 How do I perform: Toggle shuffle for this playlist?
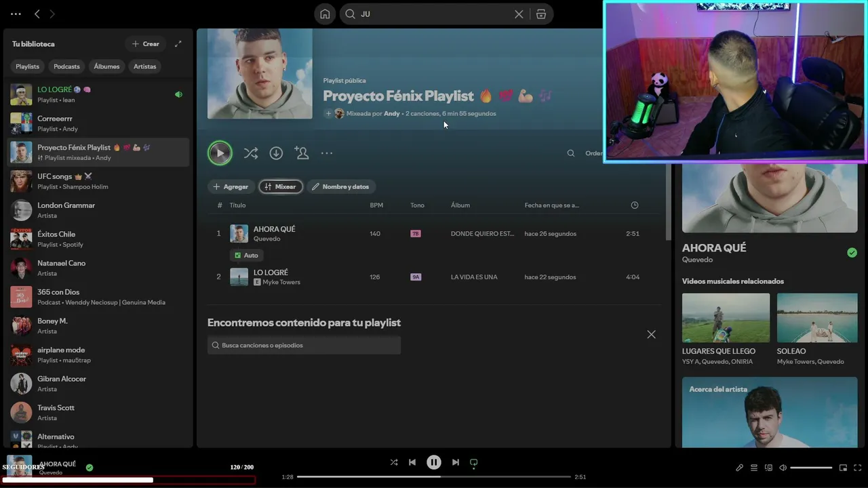[251, 153]
